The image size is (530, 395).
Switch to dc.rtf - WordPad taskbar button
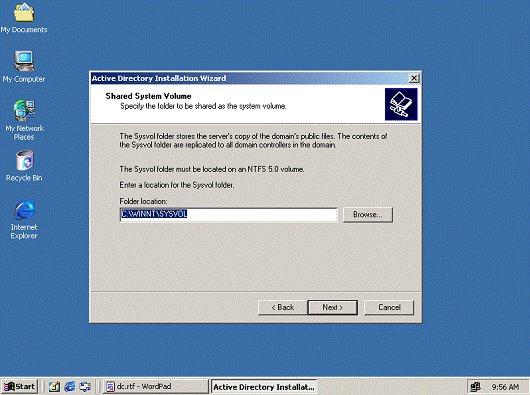click(x=155, y=386)
